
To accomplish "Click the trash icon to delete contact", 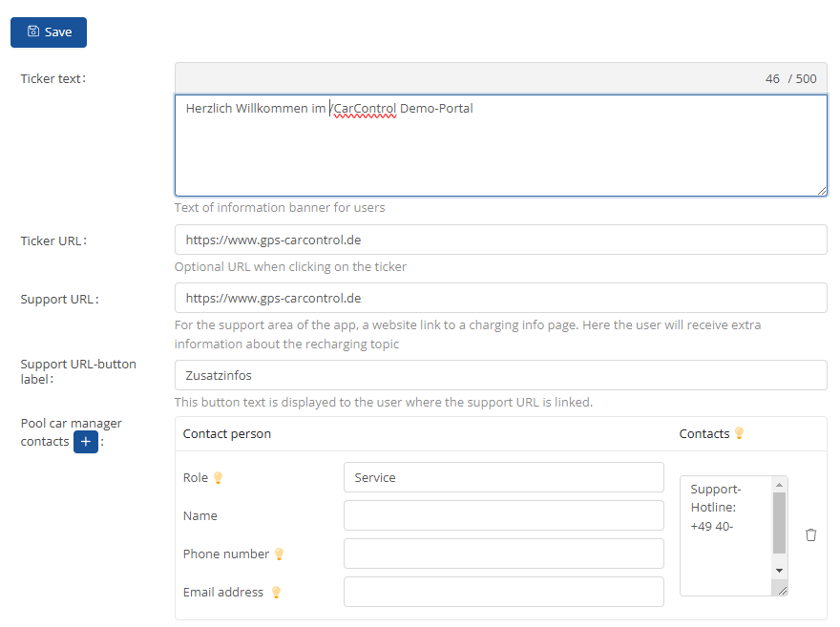I will tap(810, 535).
